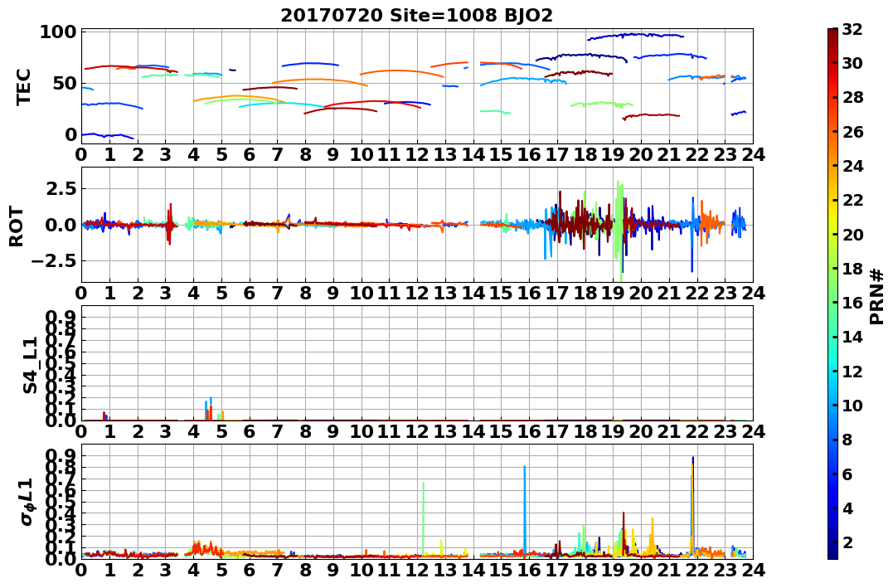Click colorbar tick label 32
This screenshot has height=588, width=893.
coord(852,29)
